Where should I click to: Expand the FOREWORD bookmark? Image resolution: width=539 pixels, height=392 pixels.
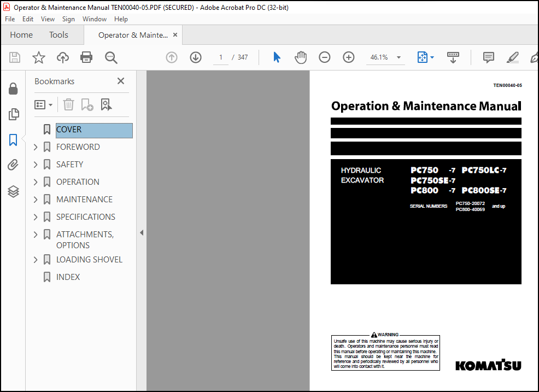pyautogui.click(x=36, y=147)
